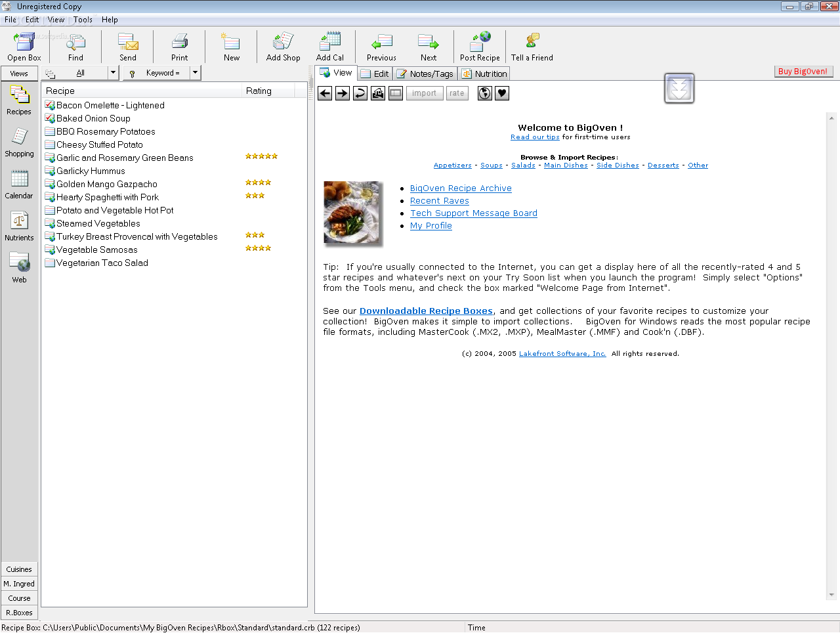Select the View tab
Screen dimensions: 840x633
pyautogui.click(x=336, y=73)
